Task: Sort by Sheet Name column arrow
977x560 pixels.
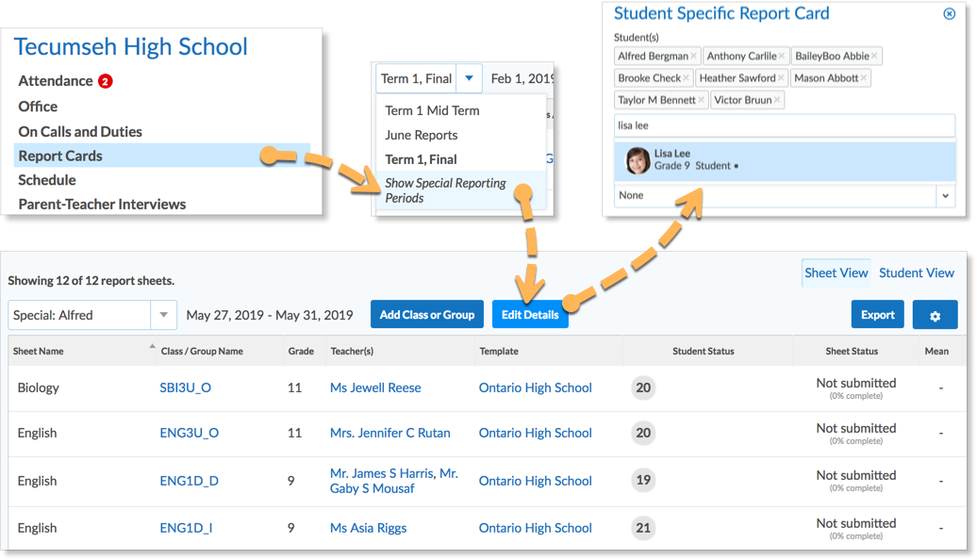Action: (x=153, y=347)
